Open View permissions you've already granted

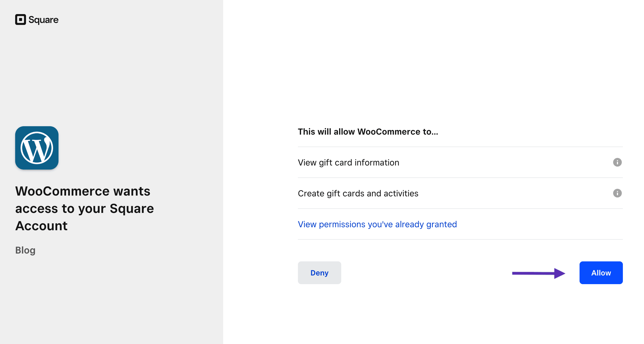click(377, 224)
